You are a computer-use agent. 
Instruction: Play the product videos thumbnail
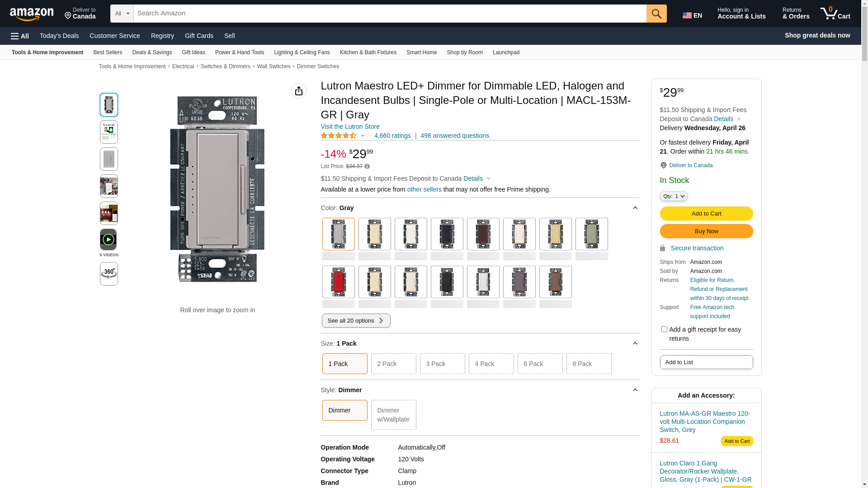[108, 239]
